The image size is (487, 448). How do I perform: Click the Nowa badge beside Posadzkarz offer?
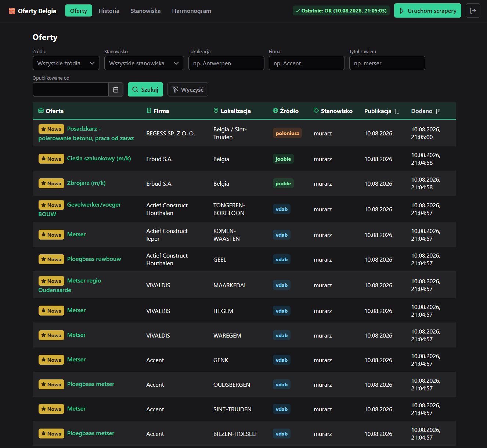(51, 129)
